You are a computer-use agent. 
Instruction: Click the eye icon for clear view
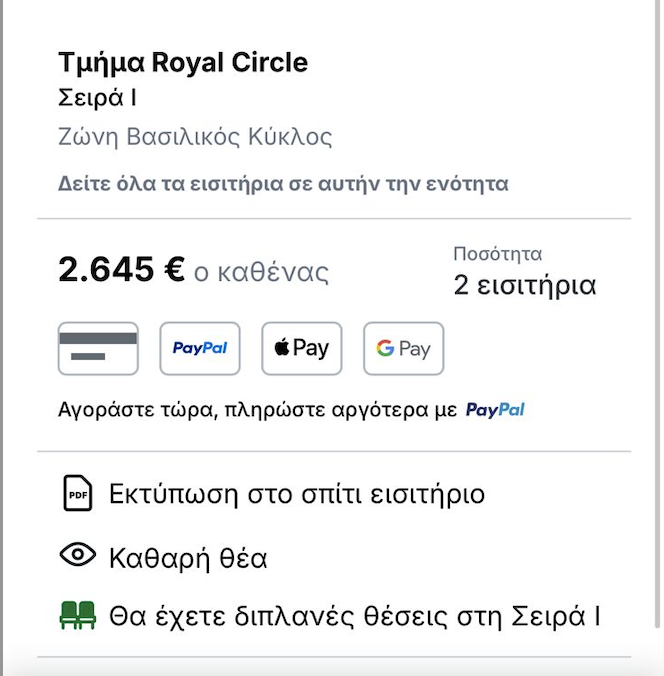[77, 556]
